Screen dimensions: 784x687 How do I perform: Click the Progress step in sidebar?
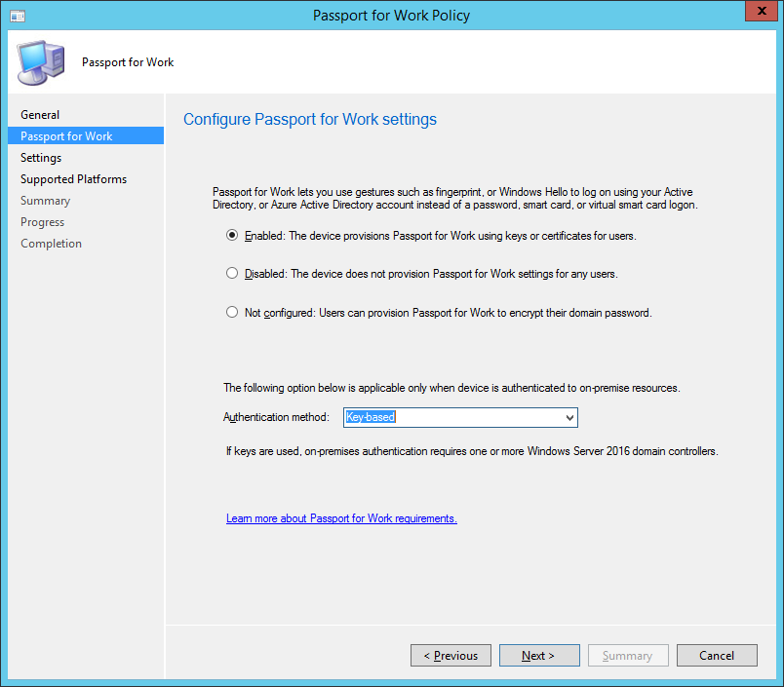click(43, 222)
